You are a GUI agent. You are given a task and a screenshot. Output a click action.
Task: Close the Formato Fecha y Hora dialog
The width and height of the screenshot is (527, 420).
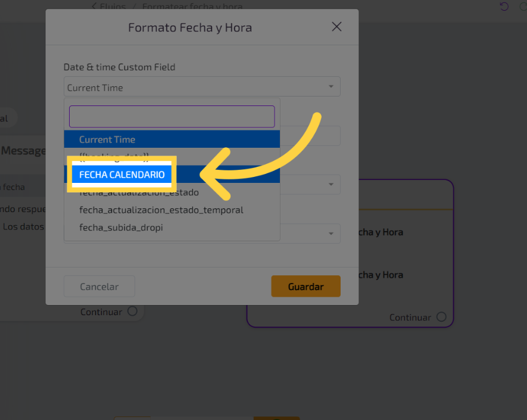pos(336,27)
